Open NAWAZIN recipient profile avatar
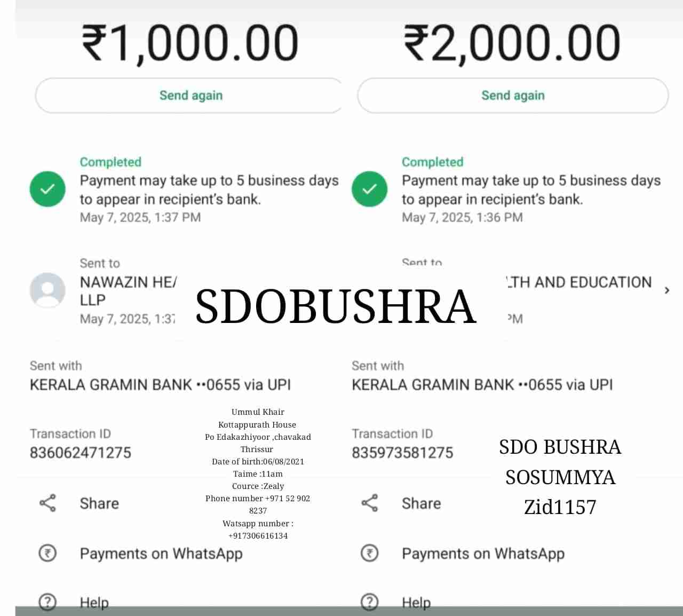Viewport: 683px width, 616px height. 47,290
